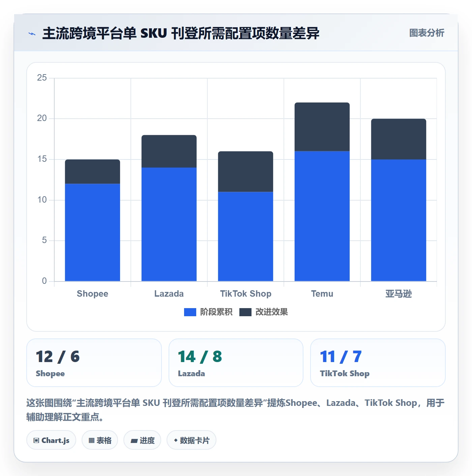The image size is (472, 476).
Task: Click the description paragraph starting 这张图围绕
Action: tap(235, 410)
